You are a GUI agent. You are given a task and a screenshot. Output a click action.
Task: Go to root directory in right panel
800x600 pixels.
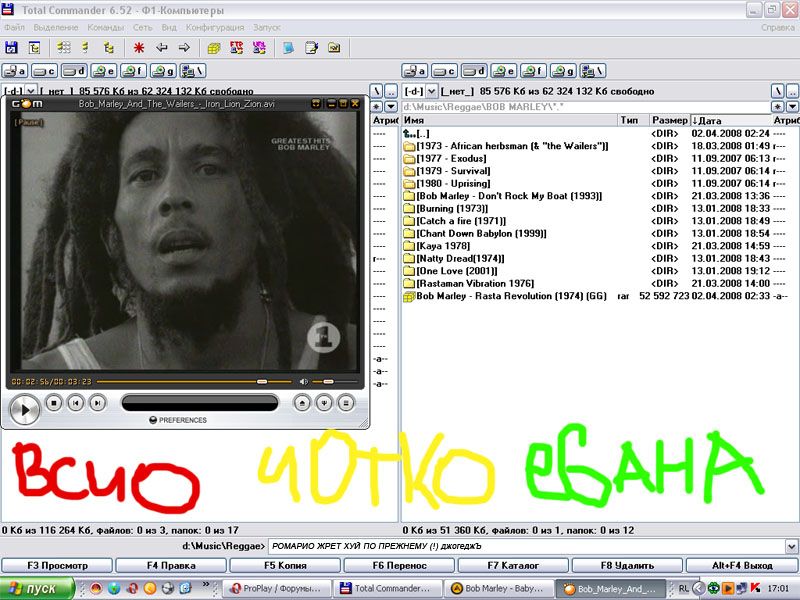(778, 91)
